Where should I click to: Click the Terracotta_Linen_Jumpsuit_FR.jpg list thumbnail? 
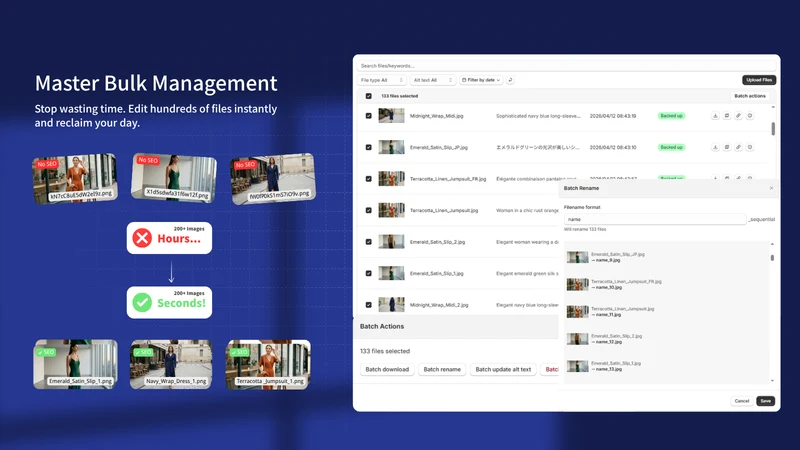[x=391, y=179]
